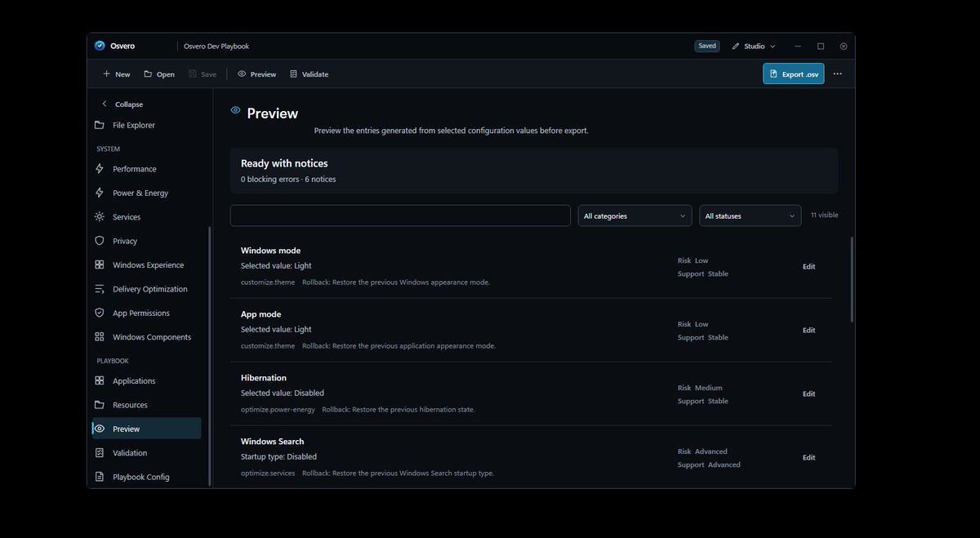Click the Studio pencil icon
This screenshot has width=980, height=538.
pos(735,47)
